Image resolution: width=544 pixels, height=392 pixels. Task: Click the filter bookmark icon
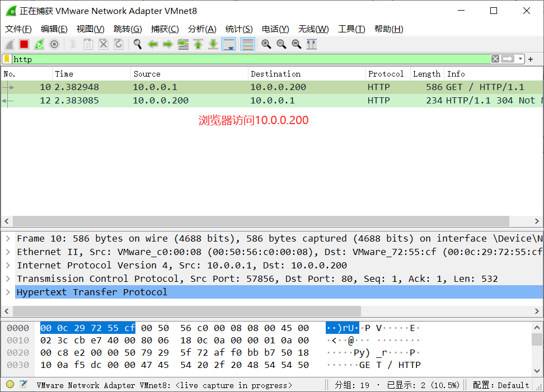tap(7, 59)
